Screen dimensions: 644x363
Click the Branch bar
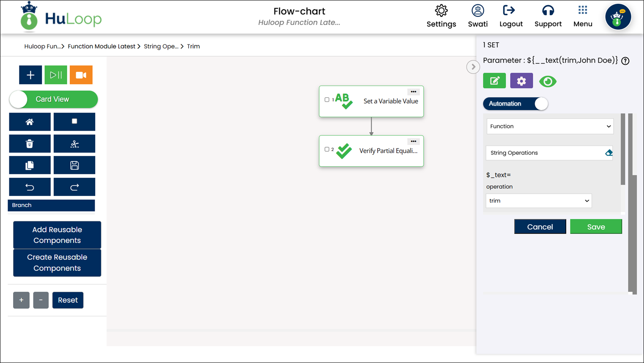point(51,205)
